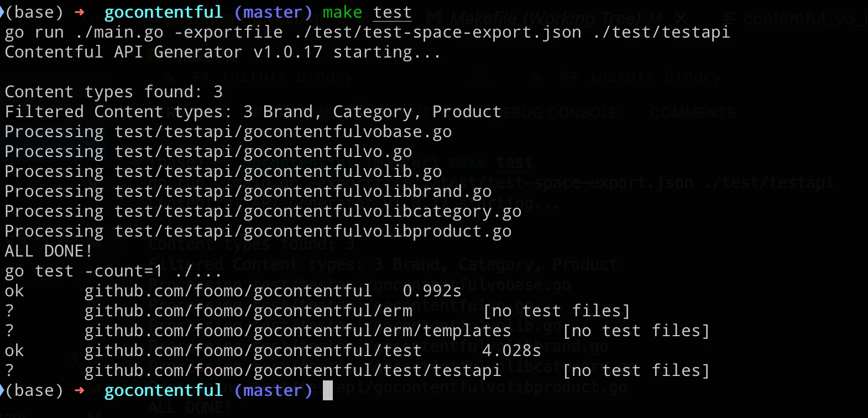Click the github.com/foomo/gocontentful/test package path

pos(253,351)
